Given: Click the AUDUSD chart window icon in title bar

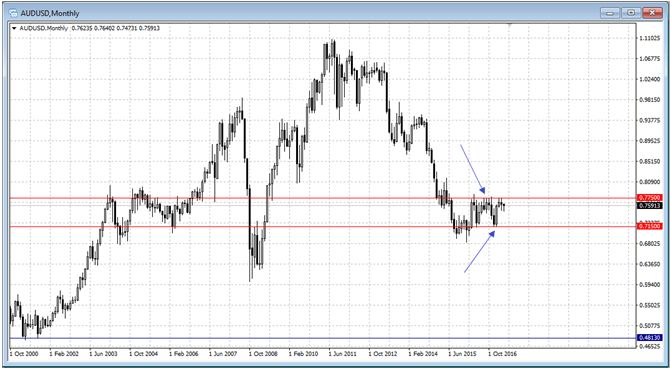Looking at the screenshot, I should click(x=14, y=13).
